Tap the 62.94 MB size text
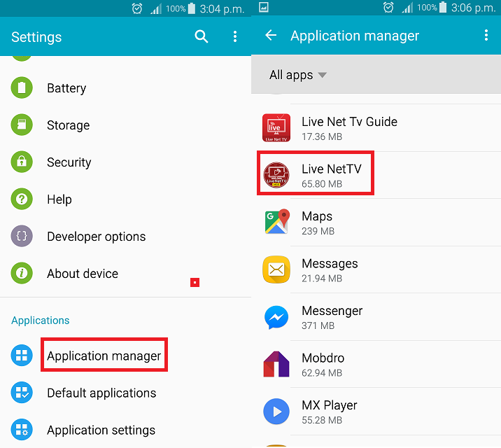Viewport: 501px width, 448px height. (x=322, y=373)
